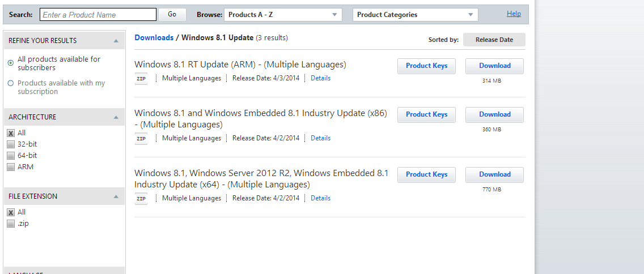The image size is (644, 274).
Task: Download the Windows 8.1 RT Update (ARM)
Action: pyautogui.click(x=494, y=66)
